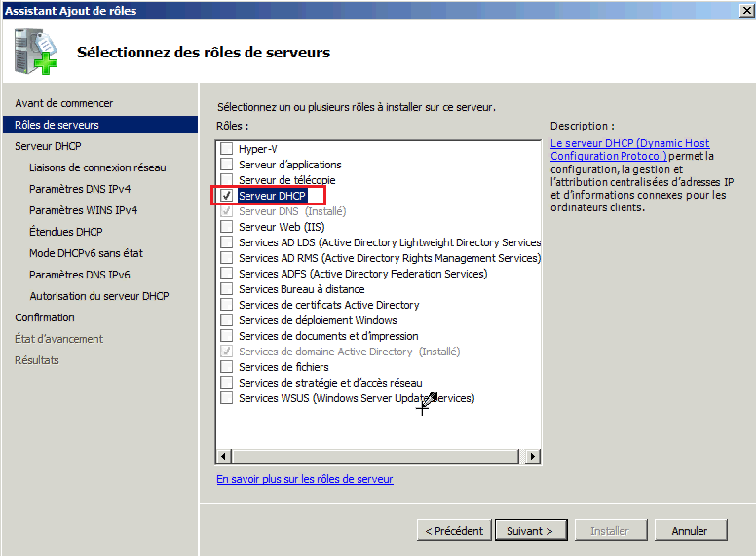Select Paramètres WINS IPv4 step

coord(83,210)
